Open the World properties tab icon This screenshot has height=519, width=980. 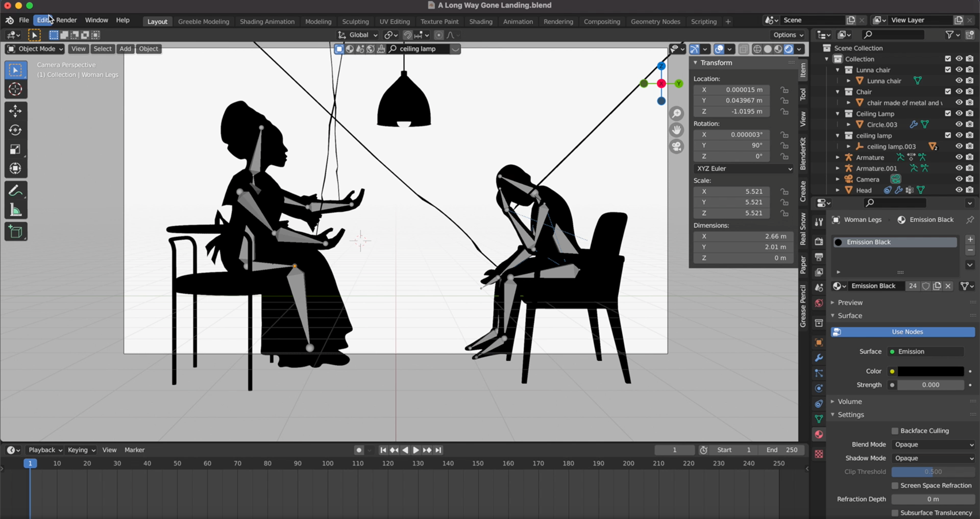tap(819, 303)
